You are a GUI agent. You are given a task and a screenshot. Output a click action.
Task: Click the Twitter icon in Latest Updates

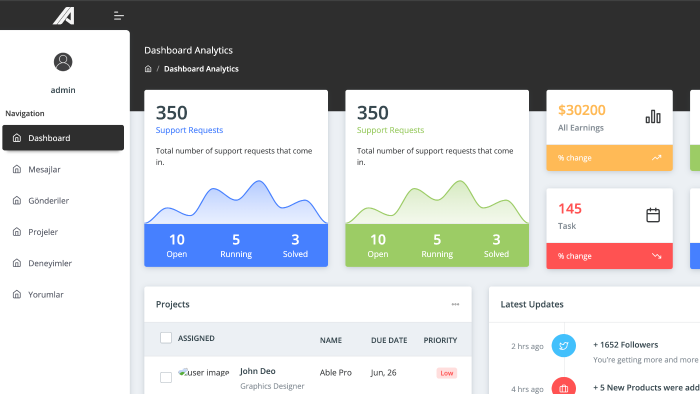click(x=563, y=346)
